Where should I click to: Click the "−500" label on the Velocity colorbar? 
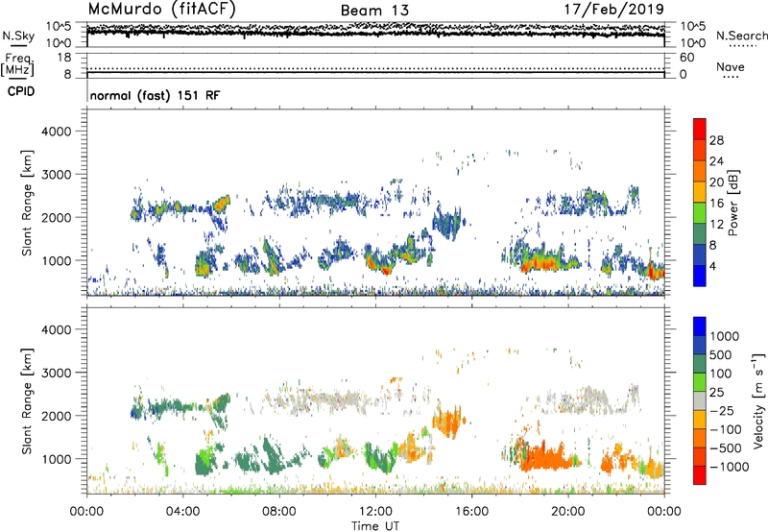(x=725, y=447)
